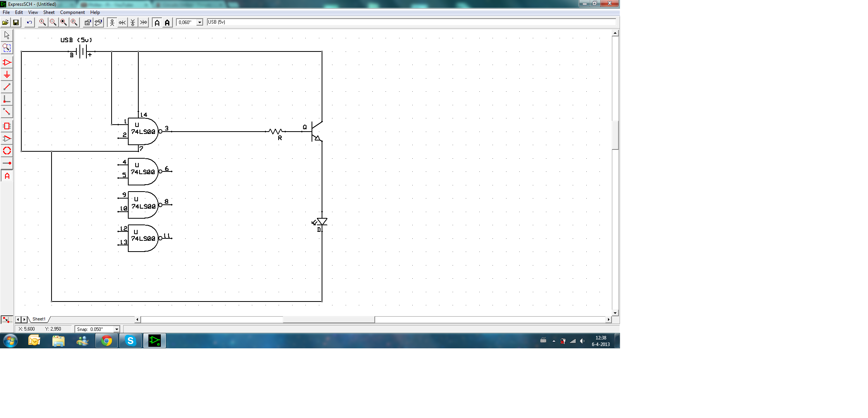Select the Place Wire tool
This screenshot has width=868, height=418.
[x=7, y=87]
